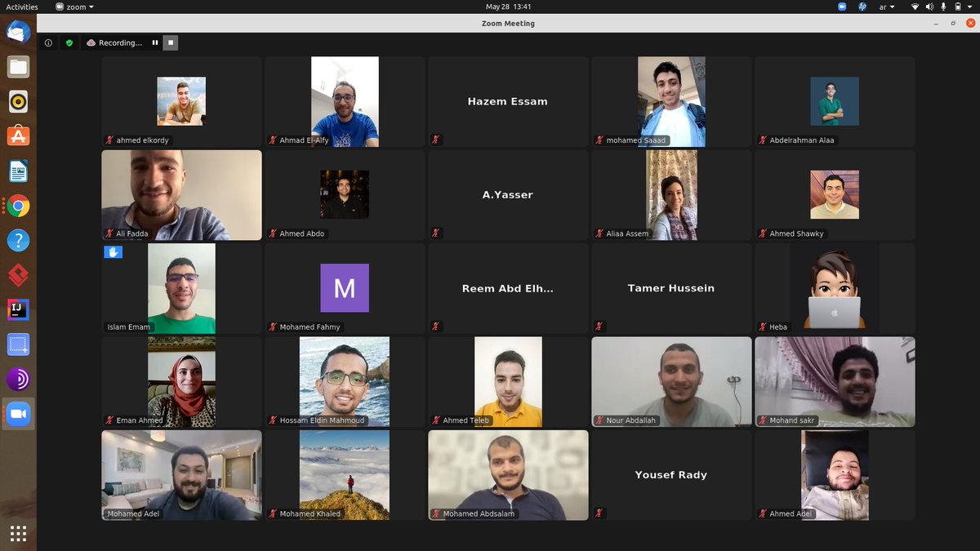Click the Wi-Fi status icon
This screenshot has width=980, height=551.
915,7
